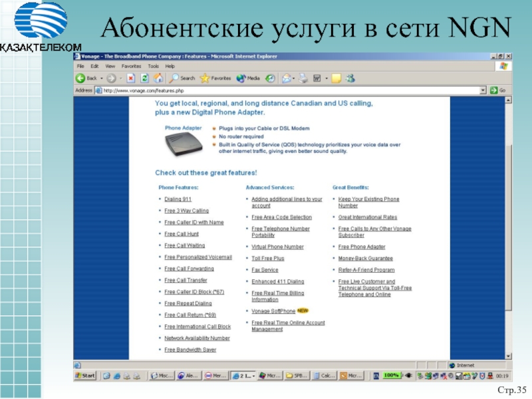Open Refer-A-Friend Program link
This screenshot has width=532, height=399.
pos(366,270)
